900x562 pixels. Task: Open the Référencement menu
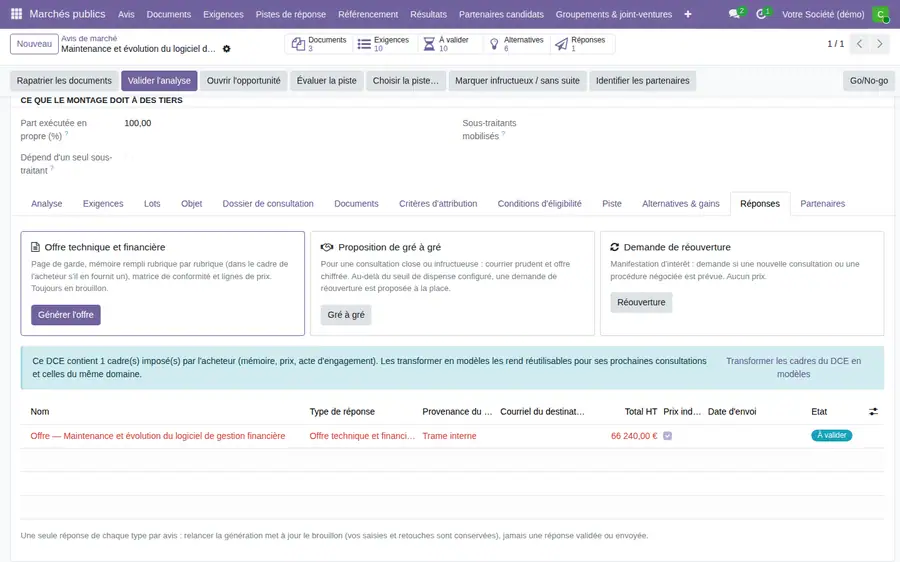[368, 14]
